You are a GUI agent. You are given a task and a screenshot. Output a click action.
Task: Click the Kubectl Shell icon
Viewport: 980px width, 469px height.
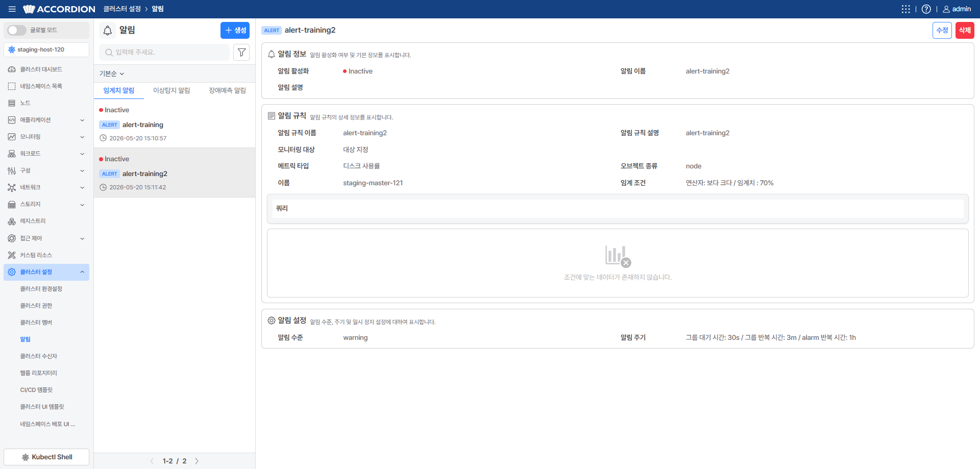pyautogui.click(x=25, y=457)
